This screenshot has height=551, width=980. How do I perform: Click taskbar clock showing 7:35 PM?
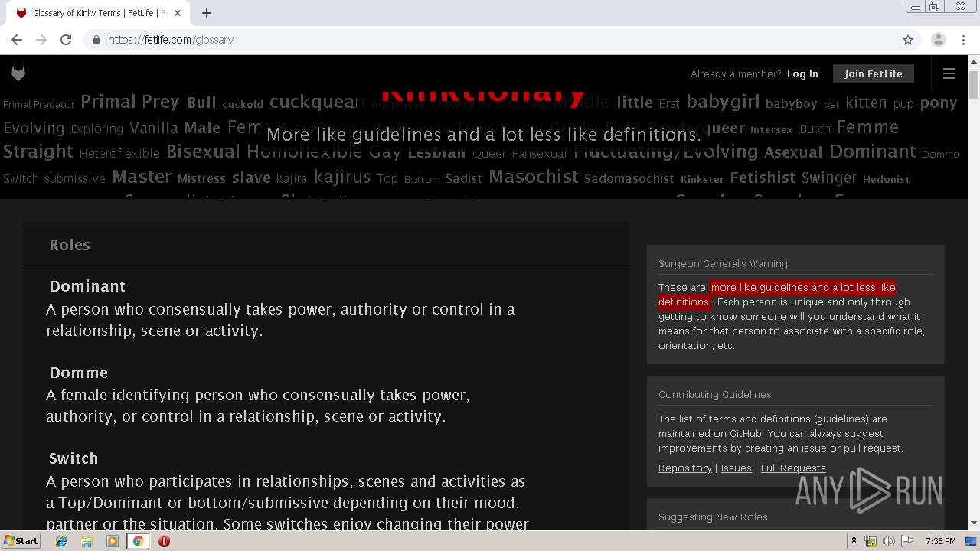click(x=941, y=541)
